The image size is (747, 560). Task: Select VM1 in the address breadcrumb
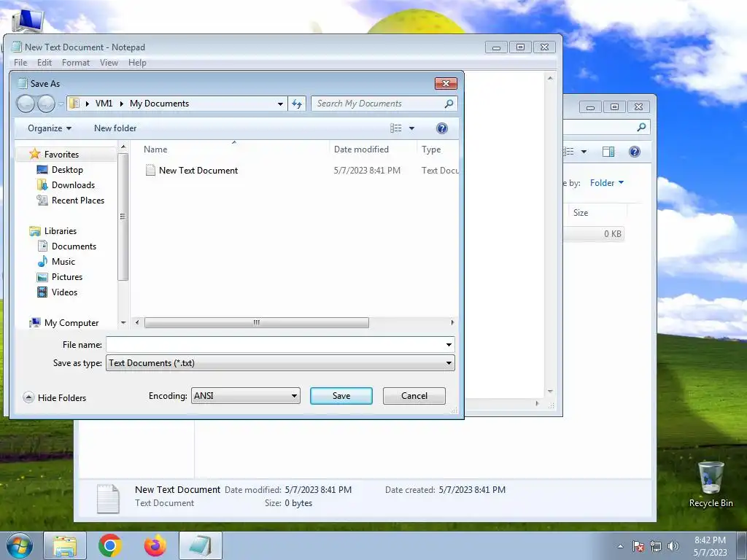pyautogui.click(x=104, y=104)
